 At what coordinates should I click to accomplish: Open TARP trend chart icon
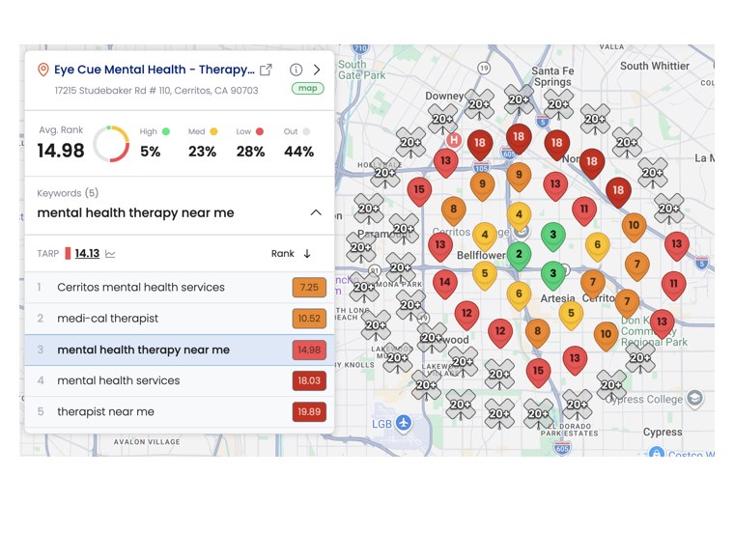tap(110, 254)
